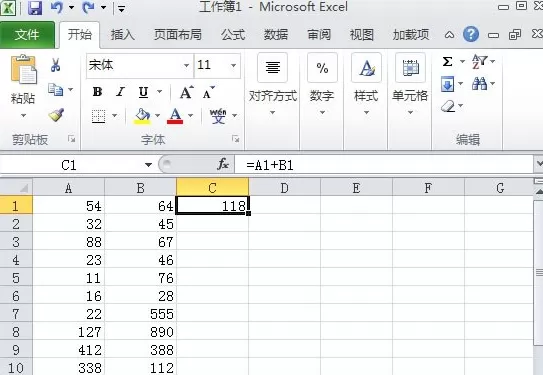Open the 剪贴板 dialog launcher
Viewport: 543px width, 375px height.
click(x=72, y=139)
